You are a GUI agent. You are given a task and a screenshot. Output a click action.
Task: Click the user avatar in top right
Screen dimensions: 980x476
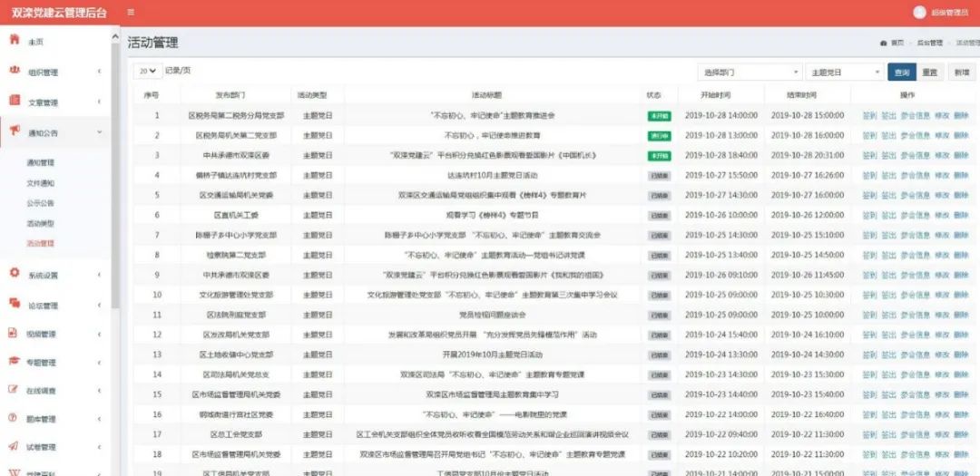pyautogui.click(x=919, y=13)
